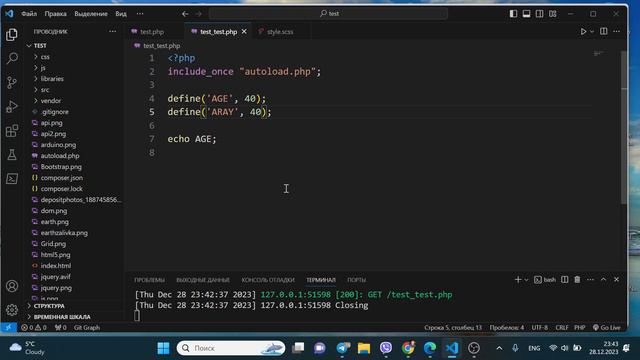Image resolution: width=640 pixels, height=360 pixels.
Task: Change UTF-8 encoding in status bar
Action: click(540, 327)
